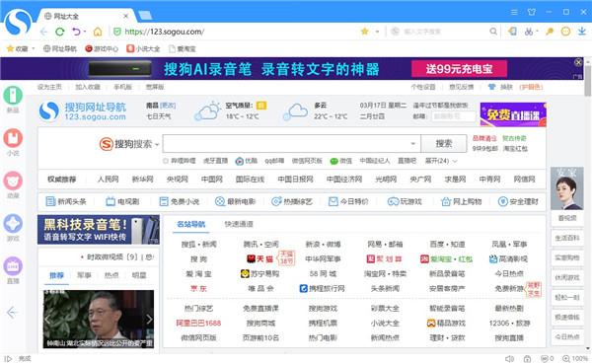The width and height of the screenshot is (592, 364).
Task: Go to the browser home page icon
Action: point(98,32)
